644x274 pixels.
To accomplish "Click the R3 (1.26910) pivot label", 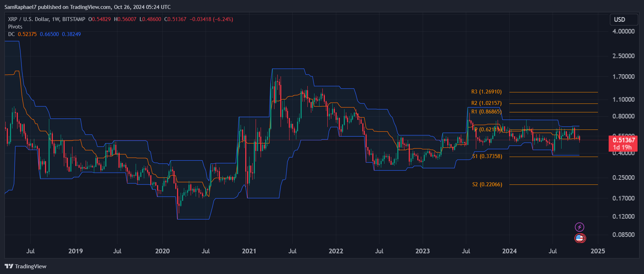I will click(486, 92).
